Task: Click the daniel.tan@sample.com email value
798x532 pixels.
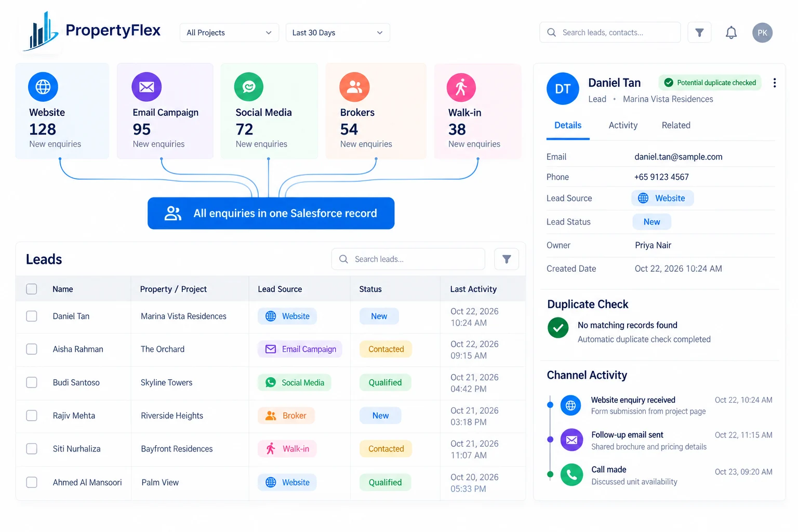Action: coord(678,157)
